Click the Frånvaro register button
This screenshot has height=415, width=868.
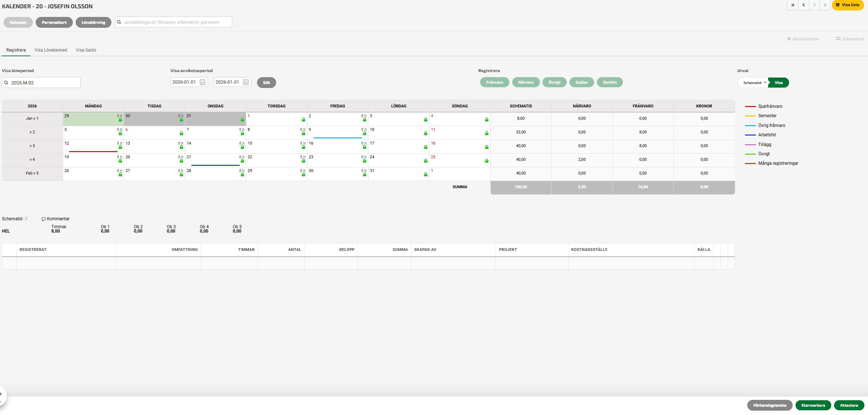point(494,82)
